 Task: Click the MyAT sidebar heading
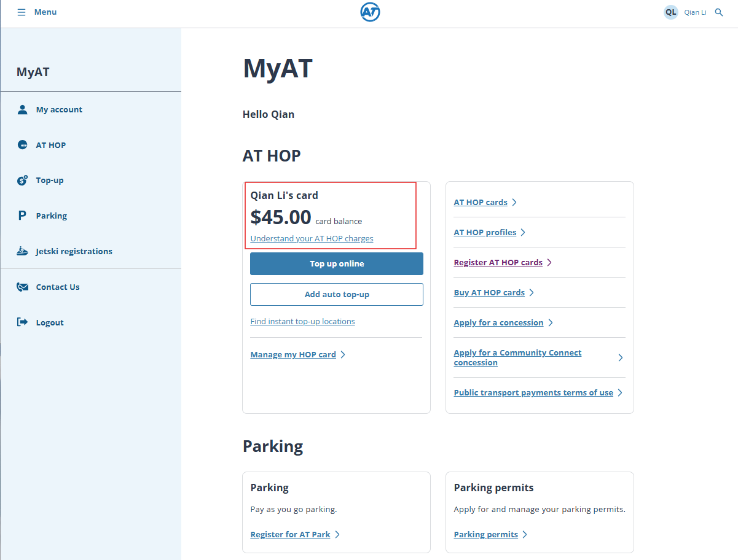pos(33,72)
